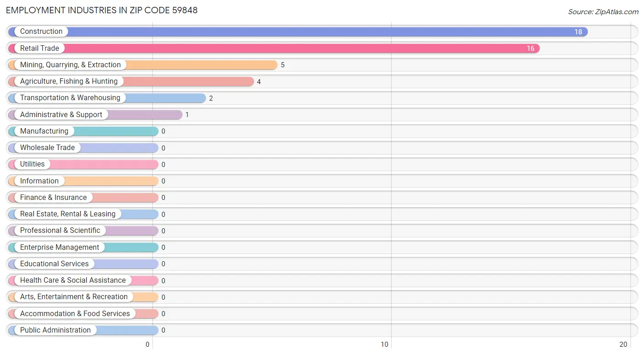The width and height of the screenshot is (644, 355).
Task: Click the value 2 beside Transportation bar
Action: pos(211,98)
